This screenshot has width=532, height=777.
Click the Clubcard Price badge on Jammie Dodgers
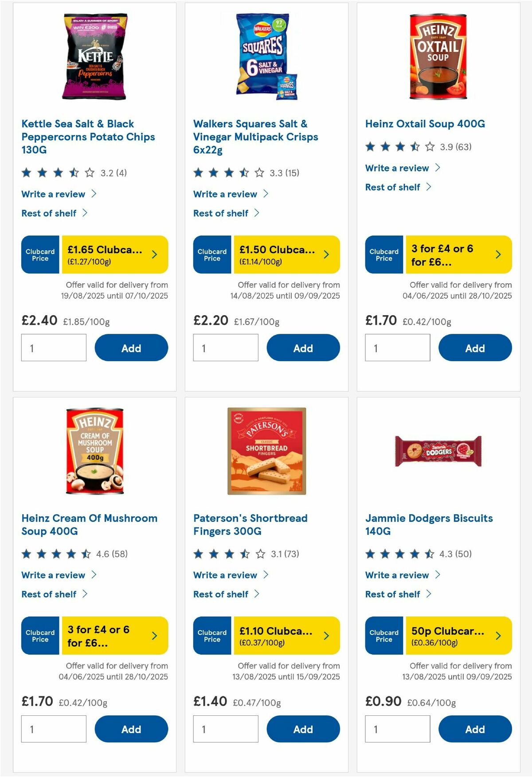tap(384, 636)
